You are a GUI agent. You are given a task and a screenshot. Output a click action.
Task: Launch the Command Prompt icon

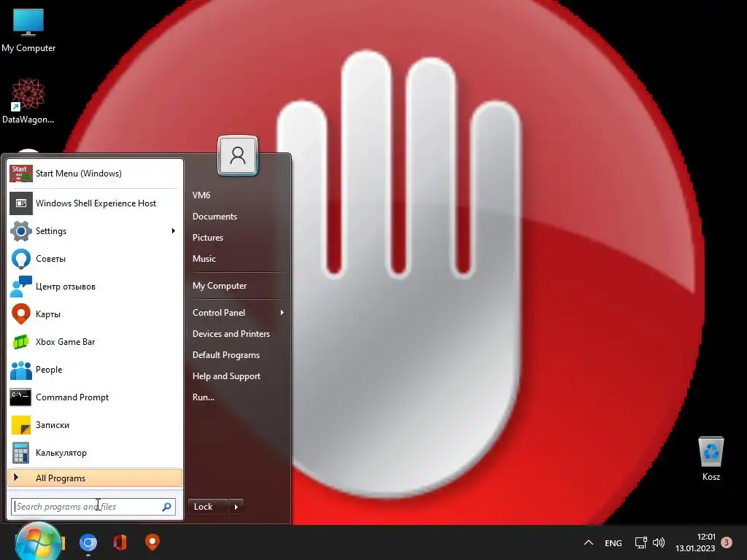pyautogui.click(x=21, y=397)
